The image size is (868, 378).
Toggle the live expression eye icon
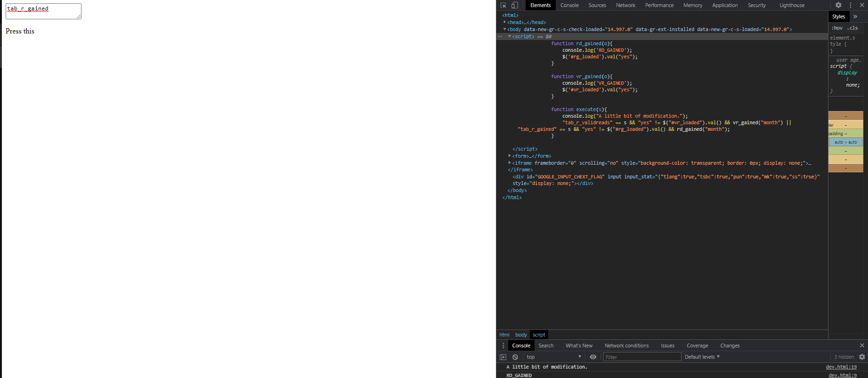point(593,357)
